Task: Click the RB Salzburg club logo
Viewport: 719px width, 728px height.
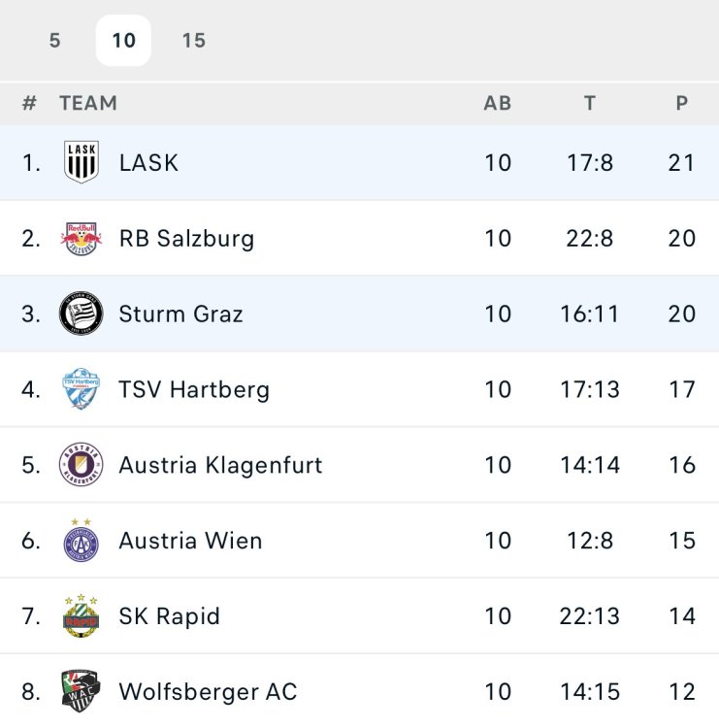Action: click(x=82, y=238)
